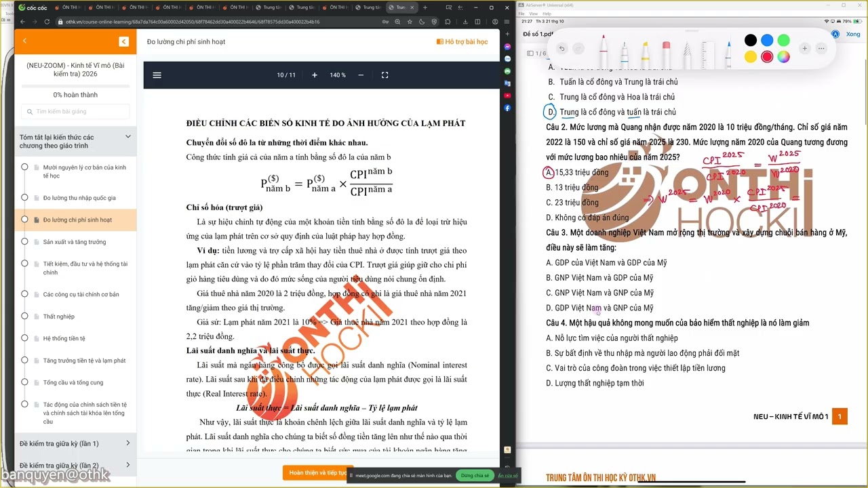Click 'Hoàn thiện và tiếp tục' button

tap(317, 472)
